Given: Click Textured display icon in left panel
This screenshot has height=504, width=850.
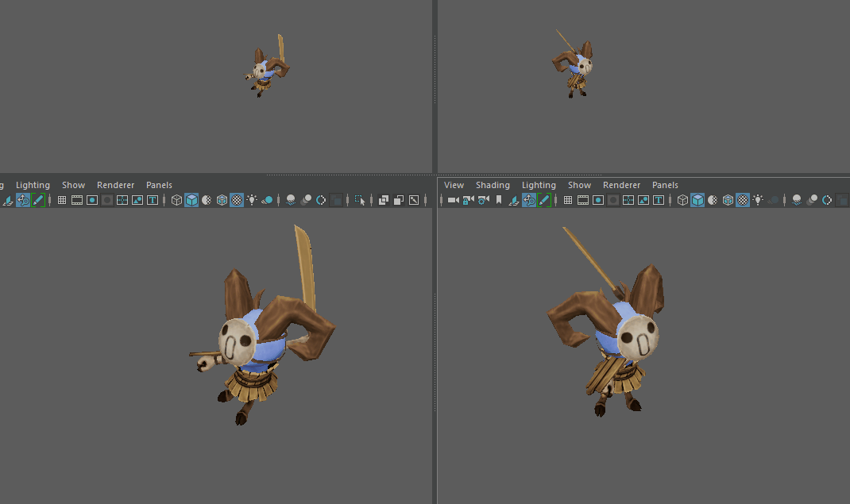Looking at the screenshot, I should 237,200.
